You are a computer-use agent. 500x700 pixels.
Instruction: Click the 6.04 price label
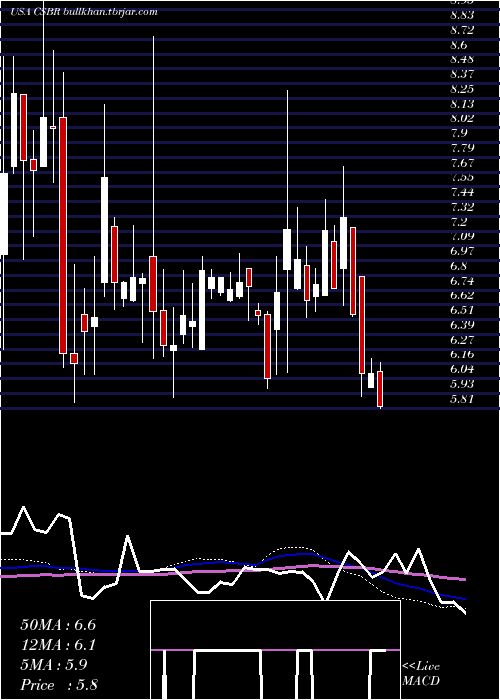click(x=462, y=369)
